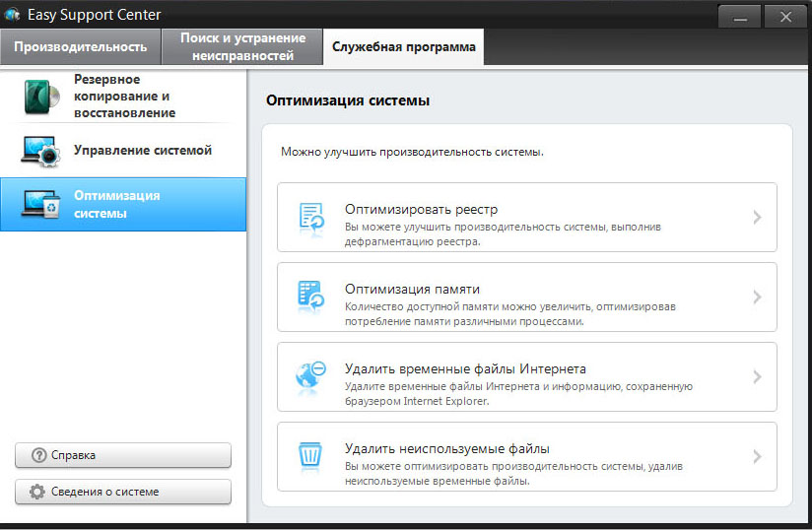
Task: Open Оптимизация памяти option
Action: coord(526,298)
